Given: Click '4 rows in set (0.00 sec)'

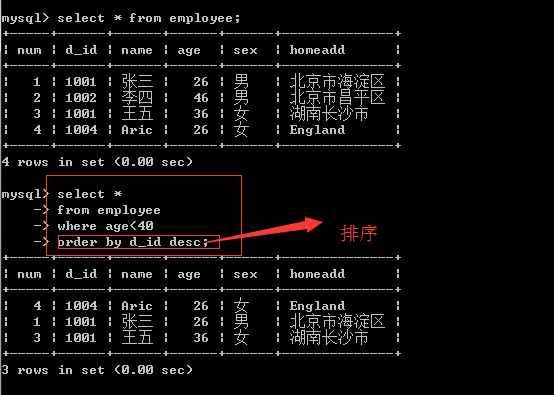Looking at the screenshot, I should coord(97,162).
